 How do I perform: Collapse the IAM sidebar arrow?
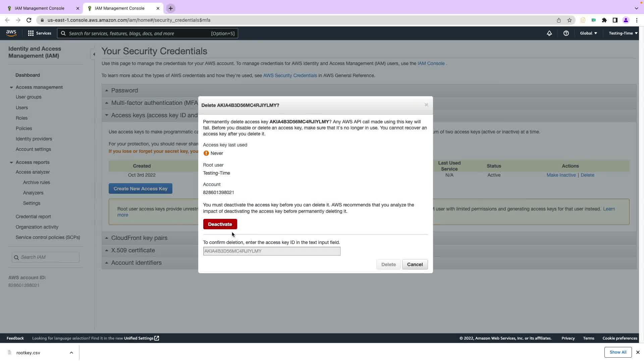click(94, 54)
